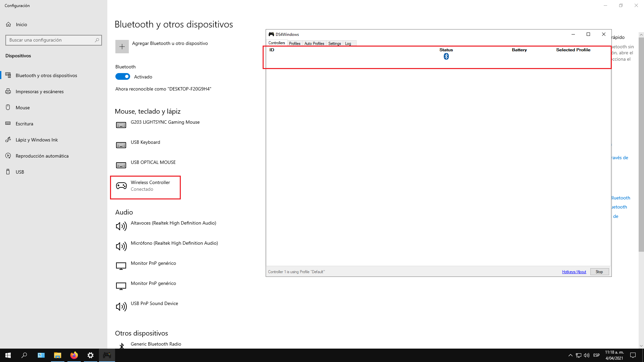
Task: Click the Mouse sidebar icon
Action: (8, 108)
